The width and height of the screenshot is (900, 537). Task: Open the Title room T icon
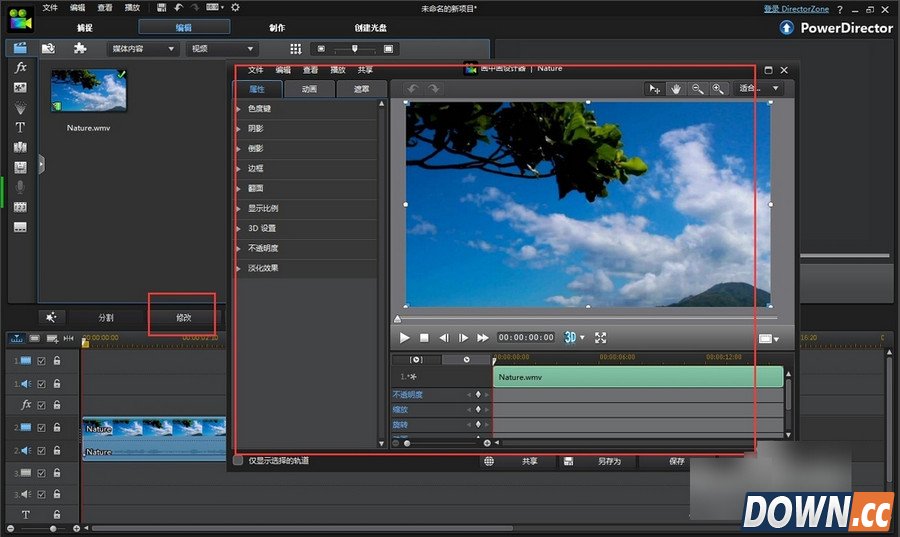pos(20,128)
